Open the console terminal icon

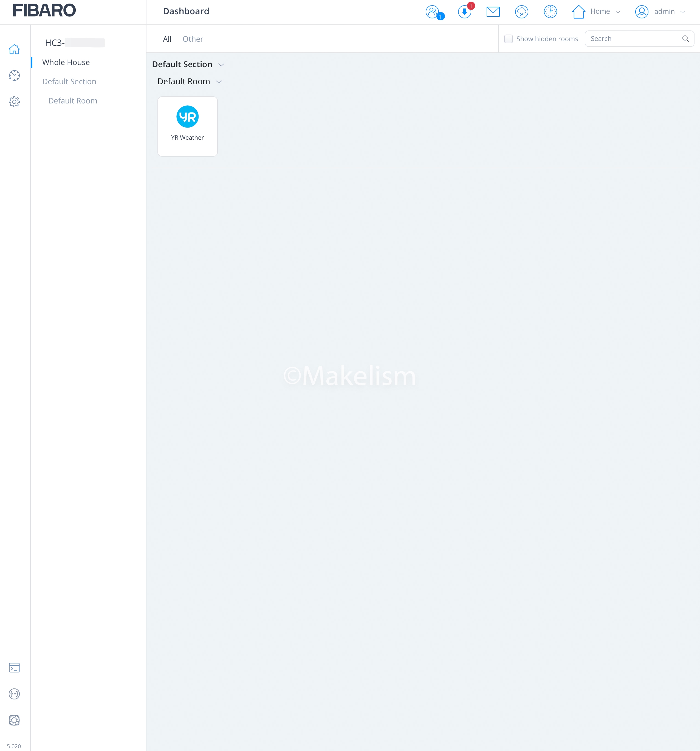tap(14, 668)
